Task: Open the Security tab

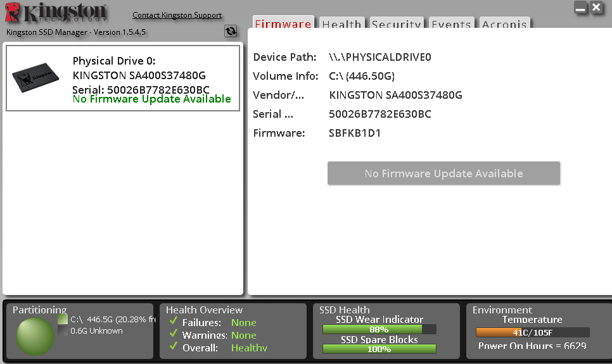Action: coord(397,23)
